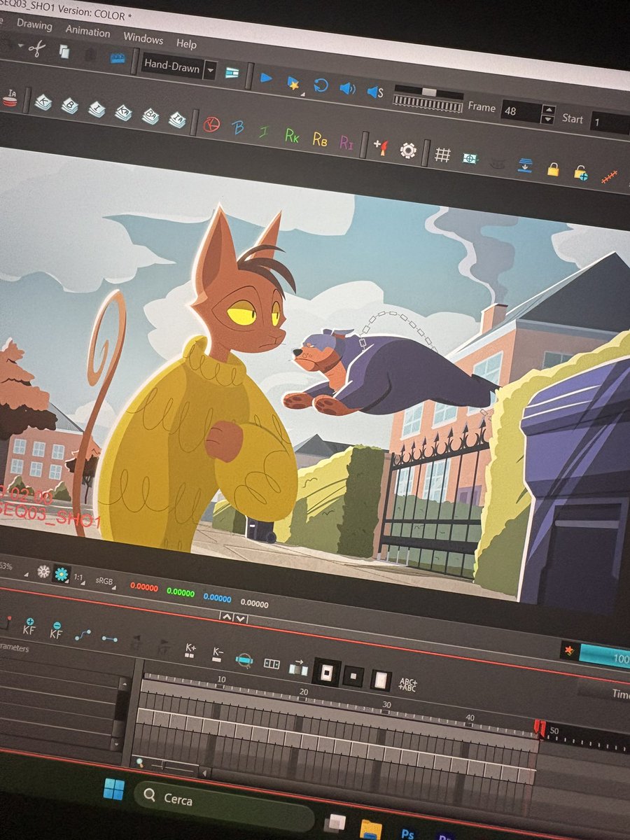This screenshot has height=840, width=630.
Task: Click the panel expand down arrow
Action: coord(240,618)
